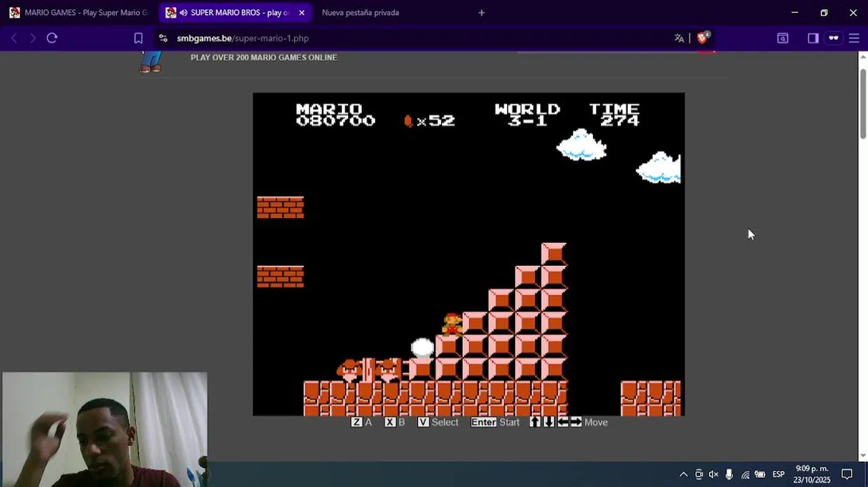The image size is (868, 487).
Task: Click the browser forward arrow
Action: (32, 39)
